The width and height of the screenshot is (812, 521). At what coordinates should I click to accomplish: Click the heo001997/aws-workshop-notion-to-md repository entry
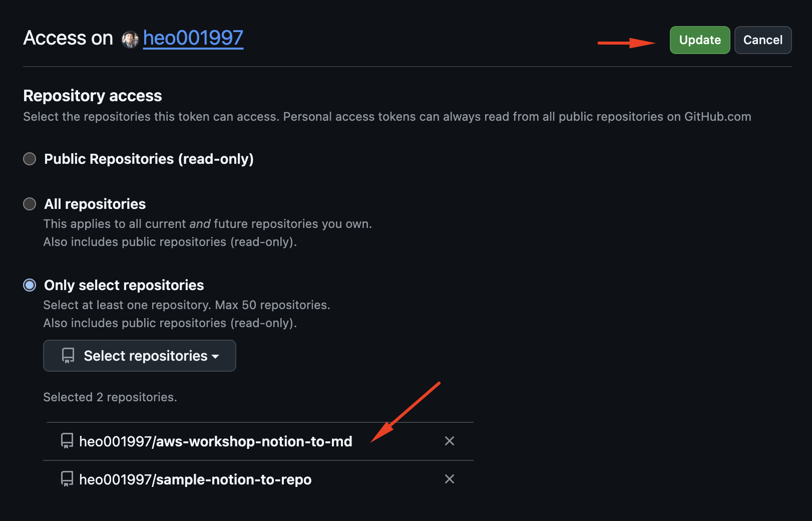216,441
